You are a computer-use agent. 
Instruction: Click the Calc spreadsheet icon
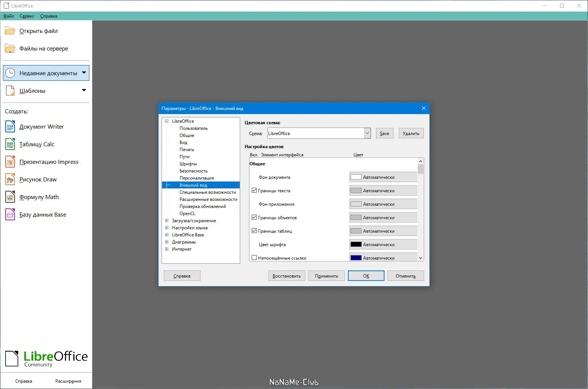pyautogui.click(x=10, y=144)
